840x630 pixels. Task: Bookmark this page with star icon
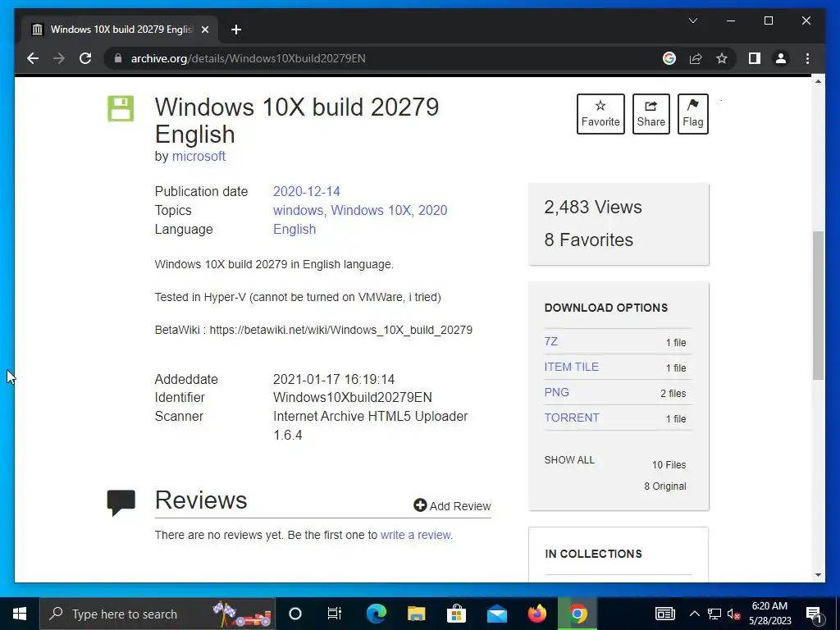(x=722, y=58)
